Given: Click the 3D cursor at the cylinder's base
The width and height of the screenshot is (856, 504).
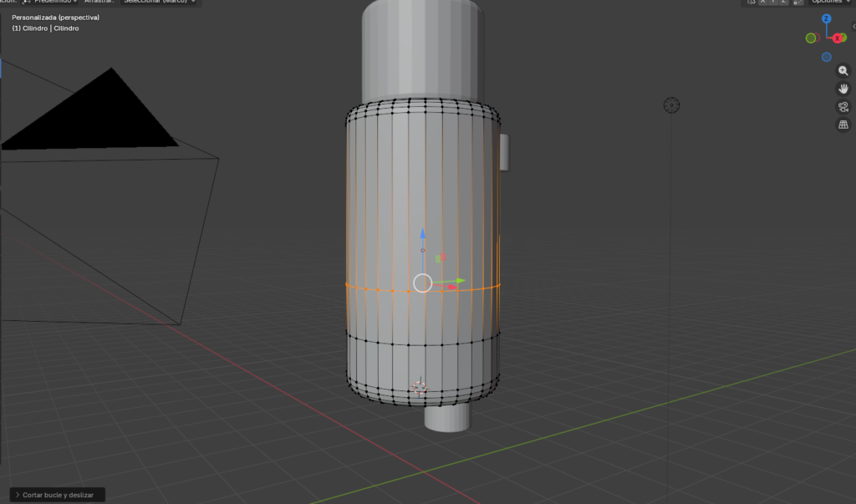Looking at the screenshot, I should click(418, 387).
